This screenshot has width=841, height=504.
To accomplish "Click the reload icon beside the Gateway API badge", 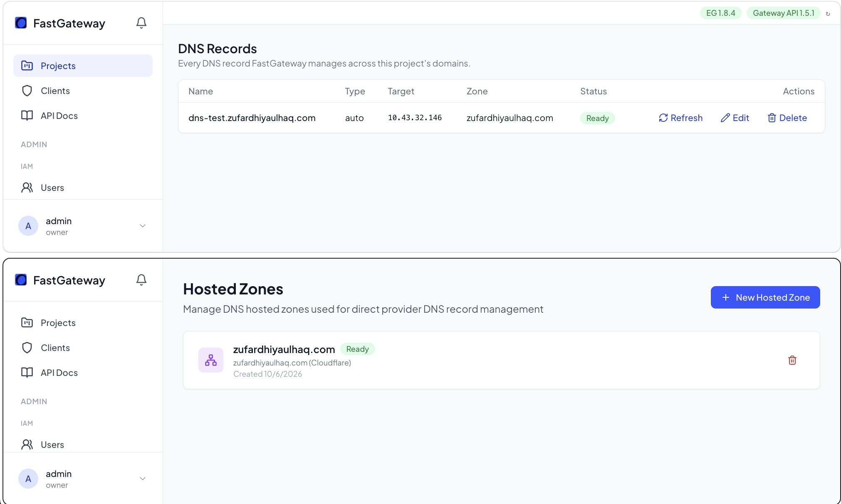I will [828, 13].
